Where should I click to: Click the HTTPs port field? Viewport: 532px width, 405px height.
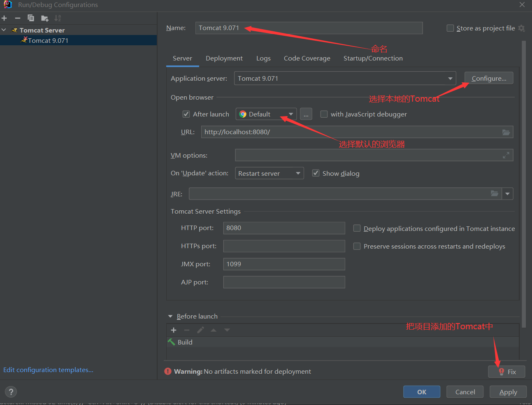(284, 246)
